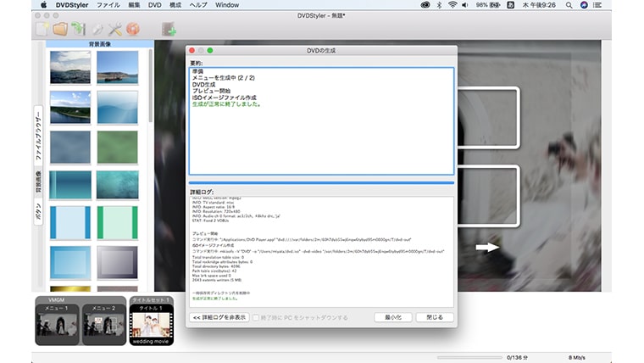644x363 pixels.
Task: Click the Wi-Fi status icon
Action: (x=452, y=5)
